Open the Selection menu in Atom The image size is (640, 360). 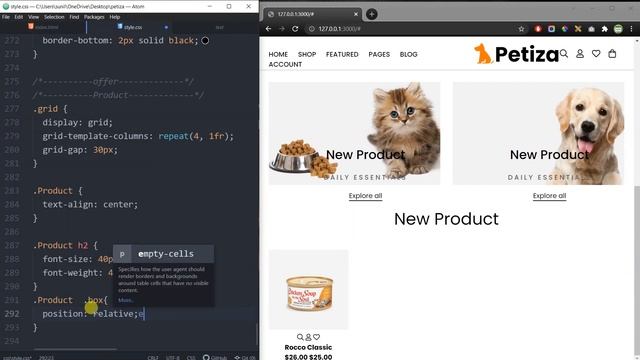pyautogui.click(x=54, y=17)
